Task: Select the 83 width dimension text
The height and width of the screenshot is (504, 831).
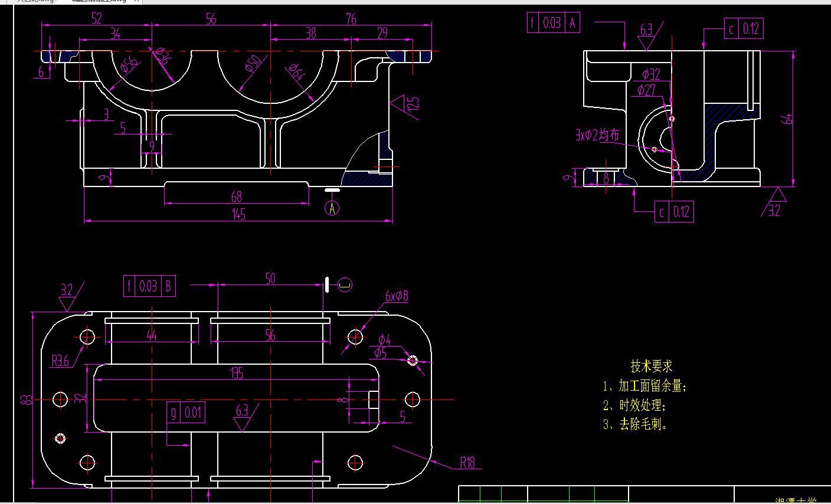Action: [x=25, y=400]
